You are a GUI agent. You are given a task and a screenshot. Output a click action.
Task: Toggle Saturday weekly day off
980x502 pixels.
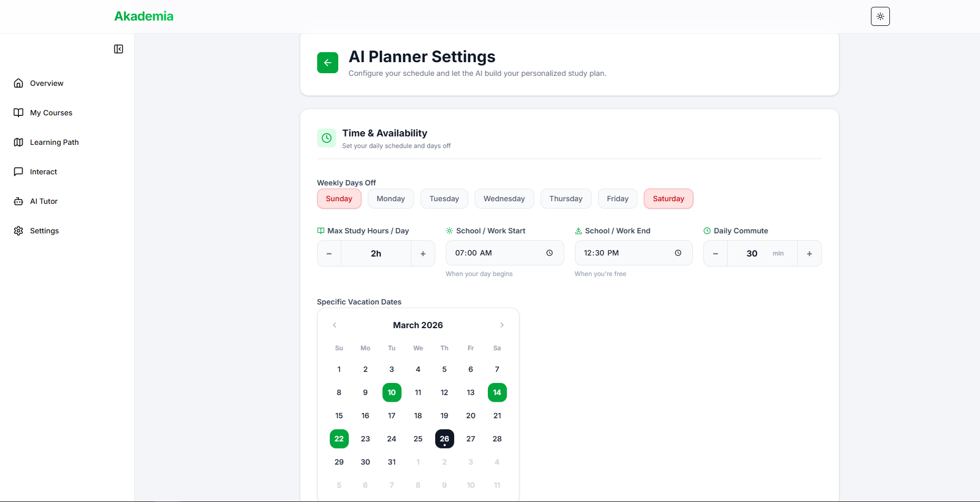[x=668, y=199]
